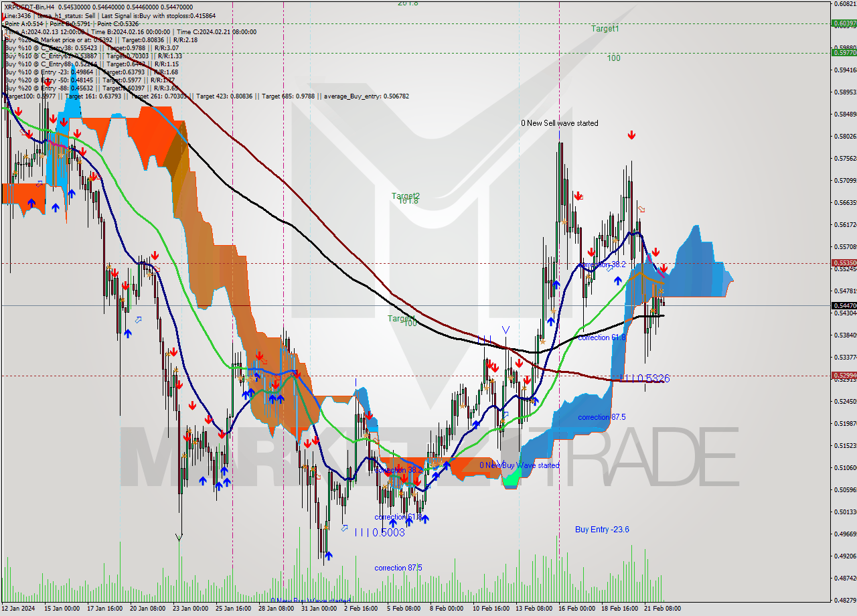The height and width of the screenshot is (616, 857).
Task: Click the red 0.55350 price tag
Action: coord(843,263)
